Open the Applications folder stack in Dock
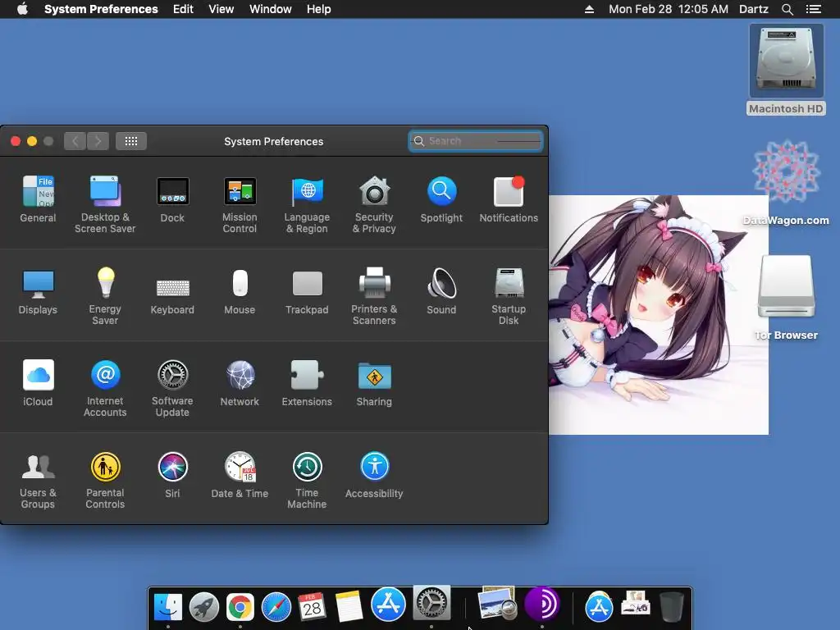 (599, 607)
